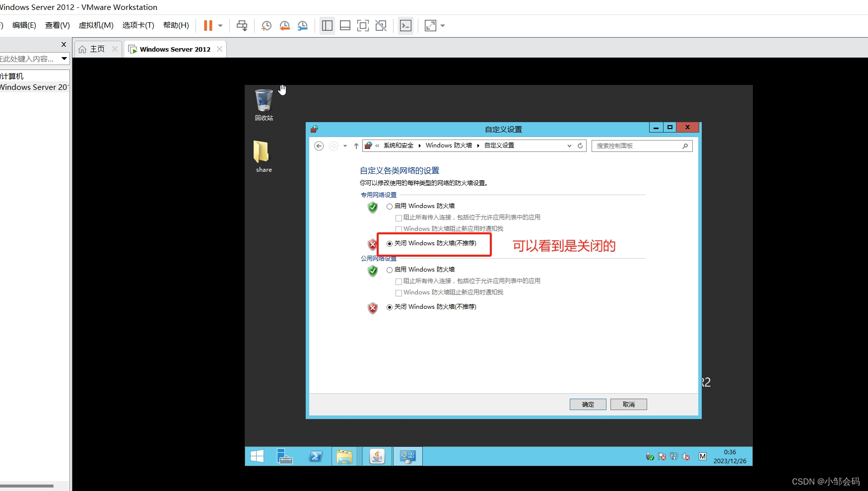Launch PowerShell from taskbar
This screenshot has width=868, height=491.
[316, 456]
